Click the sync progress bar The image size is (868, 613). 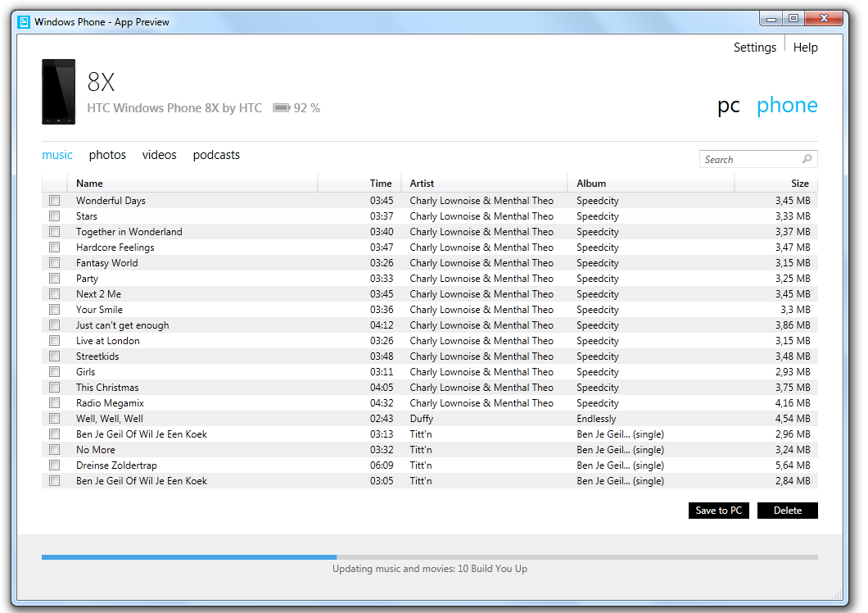click(x=430, y=557)
